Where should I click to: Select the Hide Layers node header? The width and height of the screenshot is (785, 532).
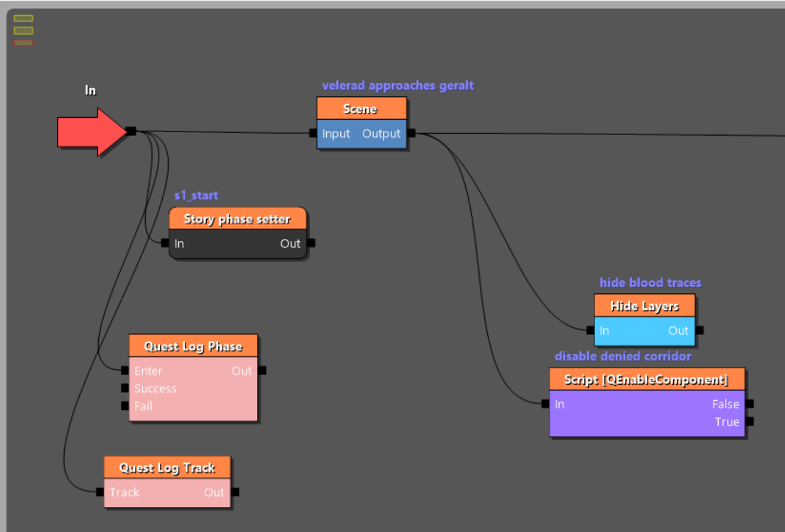(x=644, y=306)
